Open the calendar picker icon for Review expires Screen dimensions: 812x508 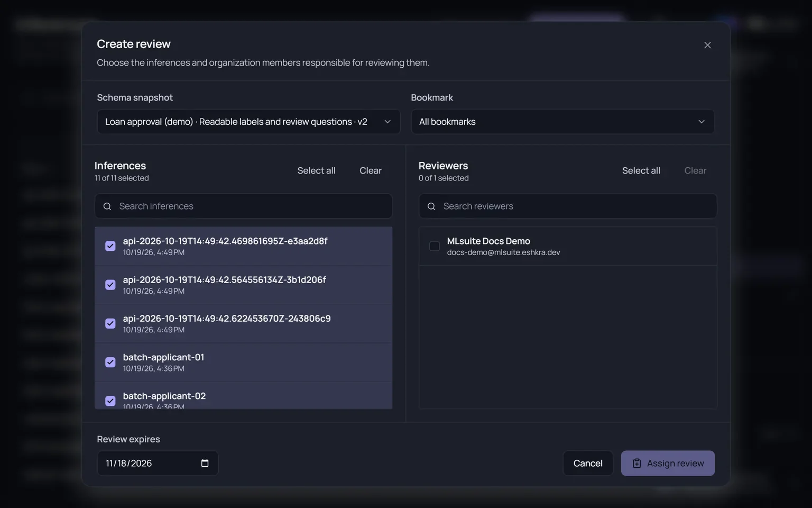click(x=205, y=463)
